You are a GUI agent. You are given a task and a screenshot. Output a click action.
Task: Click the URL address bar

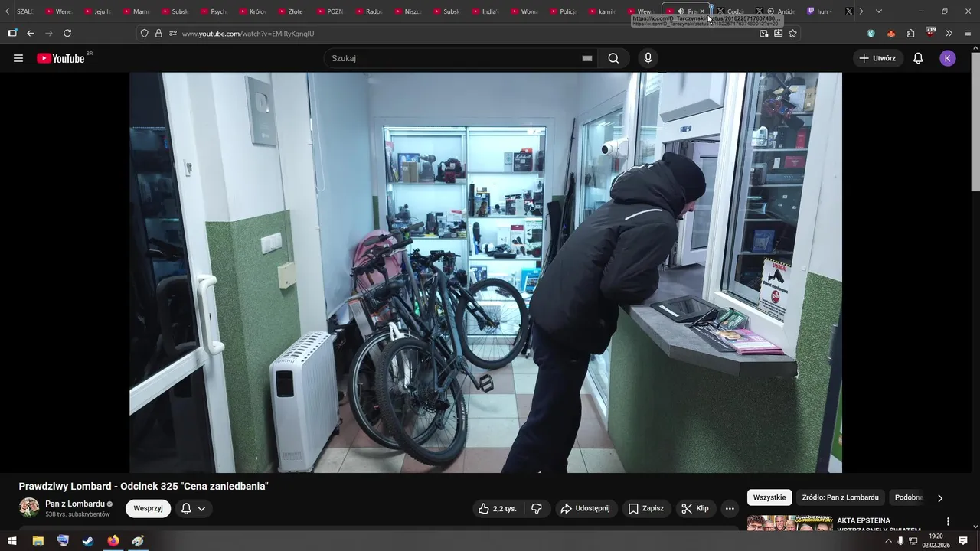pos(467,34)
